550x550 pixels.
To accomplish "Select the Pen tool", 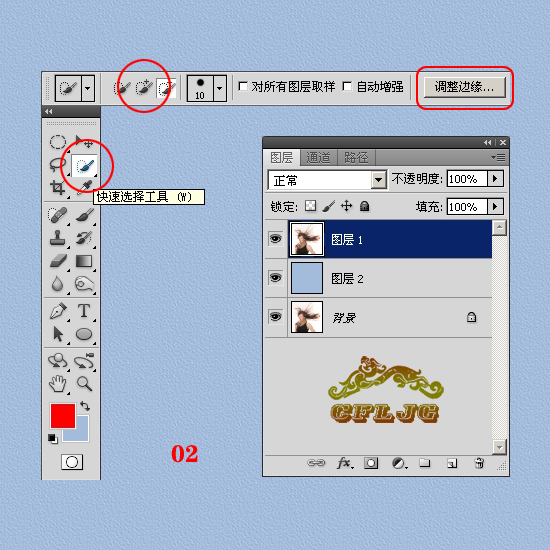I will (58, 310).
